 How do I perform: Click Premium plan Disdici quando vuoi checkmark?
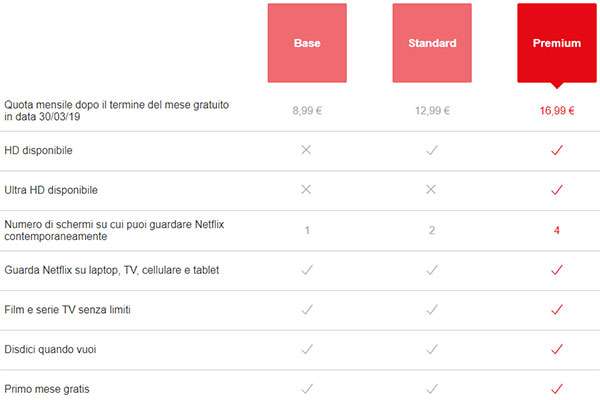point(557,349)
